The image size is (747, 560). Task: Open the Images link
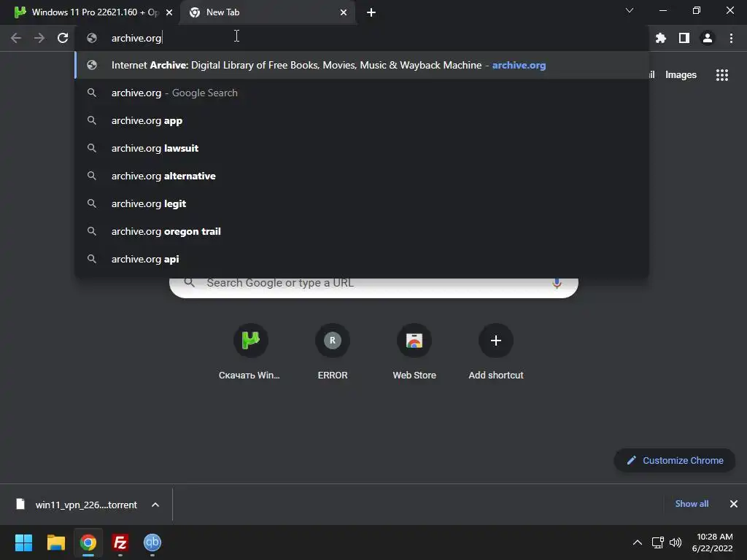(x=681, y=75)
